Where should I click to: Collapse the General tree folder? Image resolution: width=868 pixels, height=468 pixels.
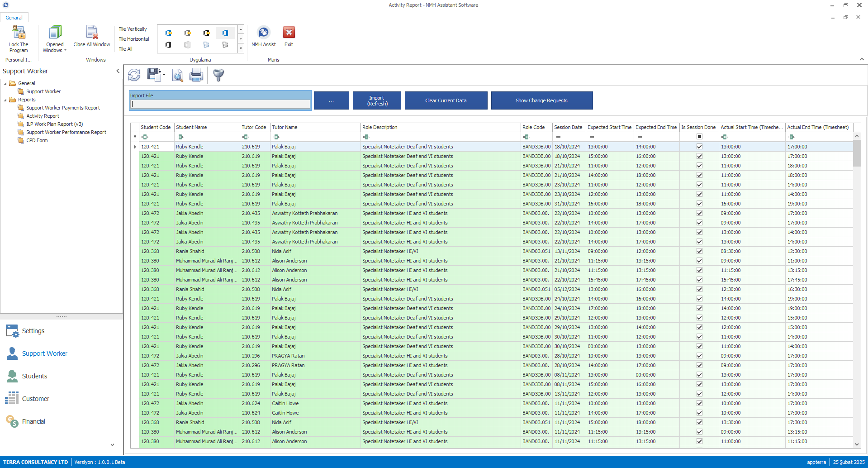pos(5,83)
